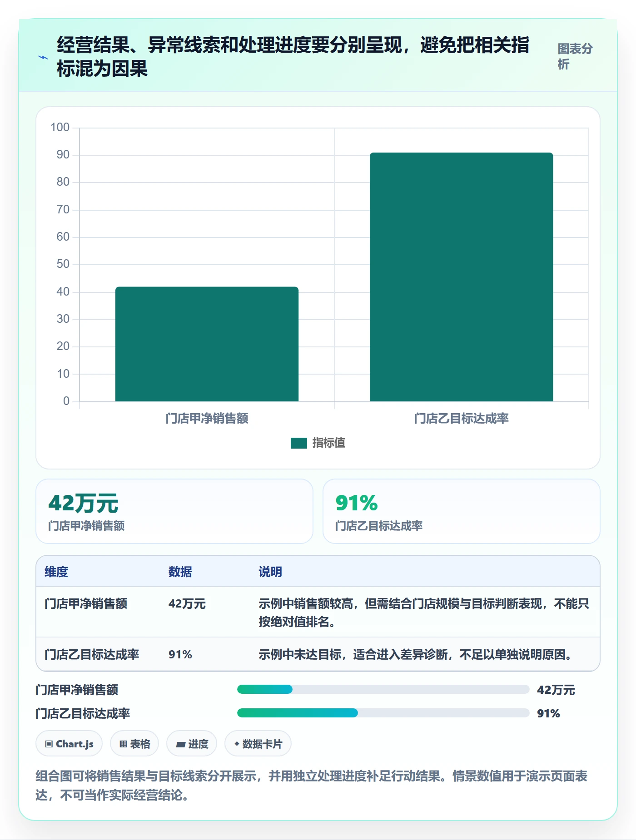This screenshot has width=636, height=840.
Task: Click the 进度 chip's bar icon
Action: (x=180, y=744)
